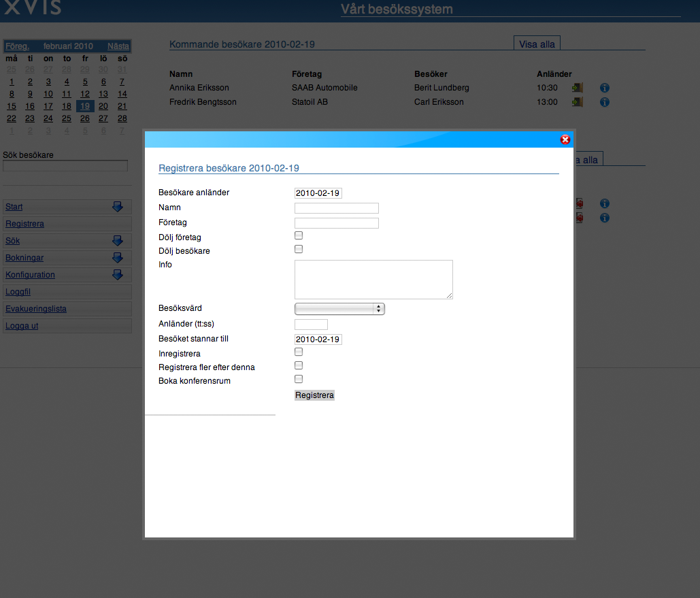
Task: Select February 19 in calendar
Action: 85,106
